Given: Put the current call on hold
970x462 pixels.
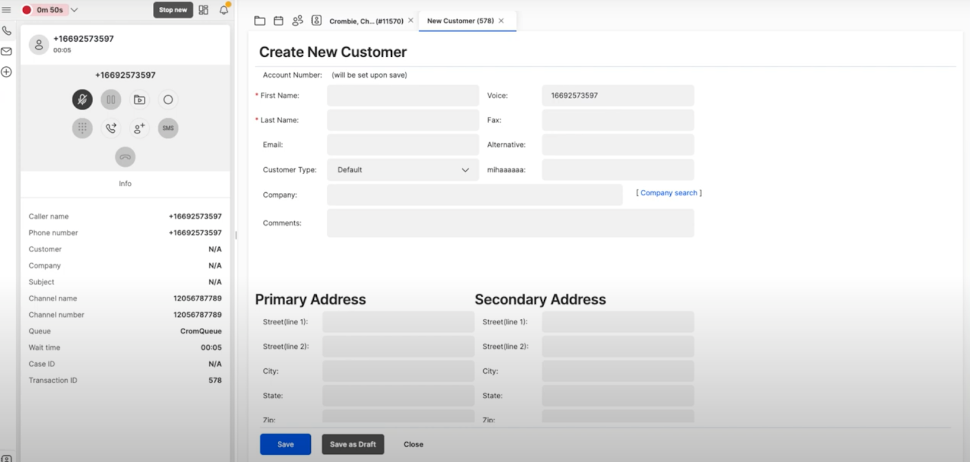Looking at the screenshot, I should (x=111, y=99).
